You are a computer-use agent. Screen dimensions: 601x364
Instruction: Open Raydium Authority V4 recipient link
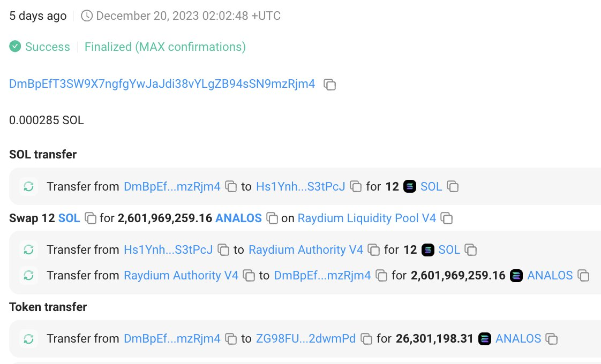(x=306, y=250)
